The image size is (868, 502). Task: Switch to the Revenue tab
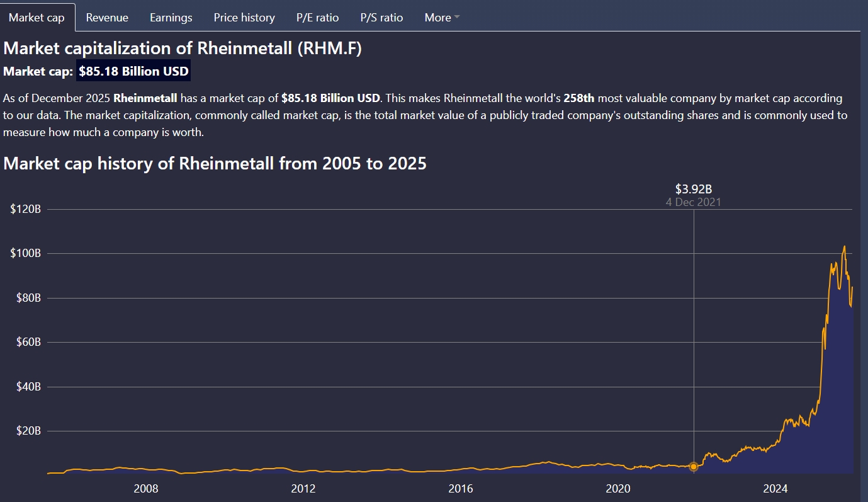[x=107, y=18]
